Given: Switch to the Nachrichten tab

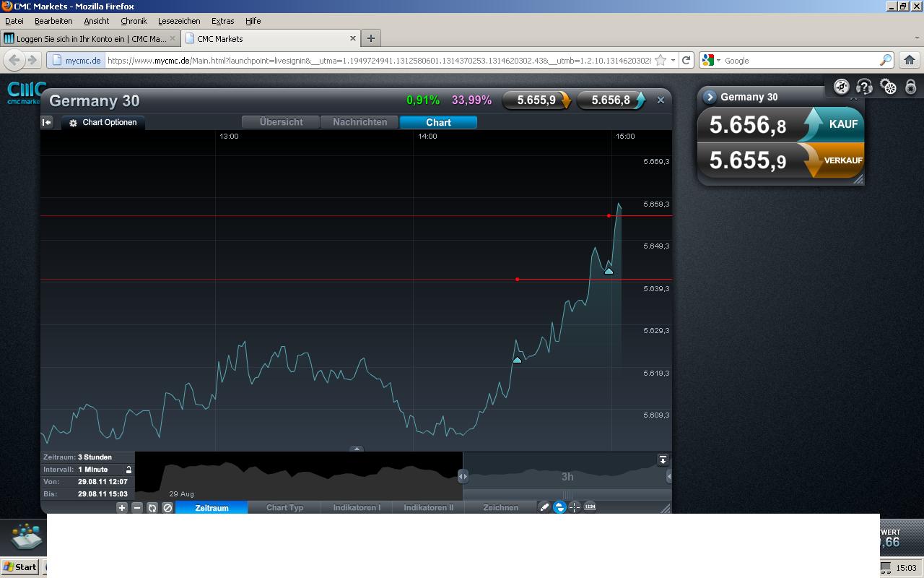Looking at the screenshot, I should point(359,122).
